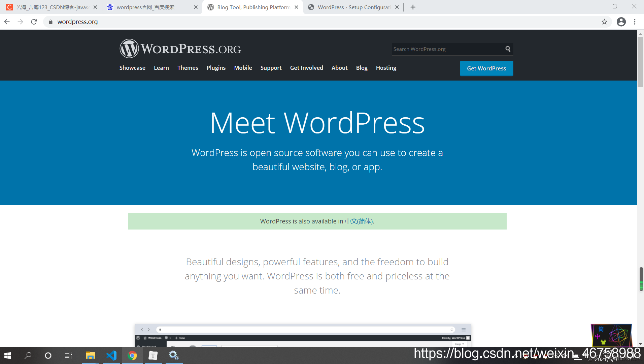
Task: Reload the page with the refresh icon
Action: (x=34, y=22)
